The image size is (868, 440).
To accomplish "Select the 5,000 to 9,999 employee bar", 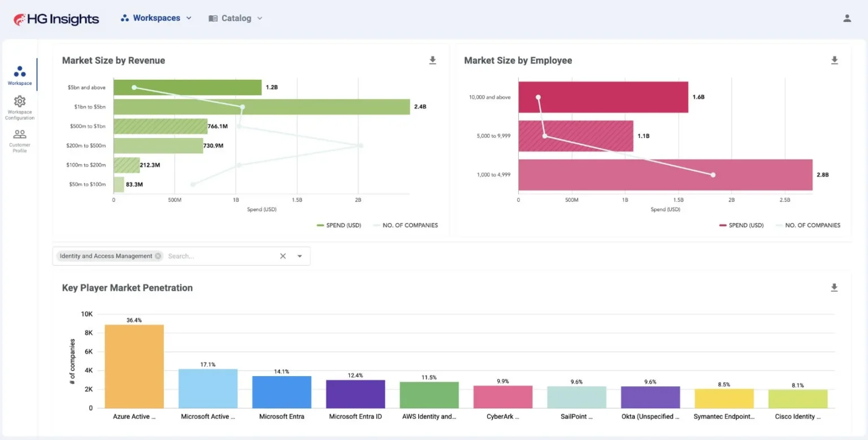I will coord(575,136).
